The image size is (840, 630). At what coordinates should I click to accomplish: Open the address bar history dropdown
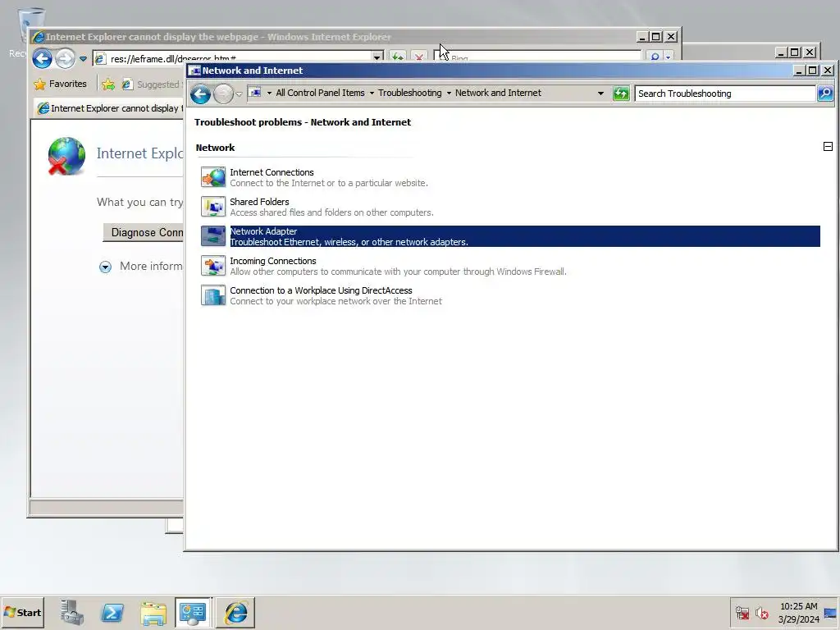click(x=600, y=94)
